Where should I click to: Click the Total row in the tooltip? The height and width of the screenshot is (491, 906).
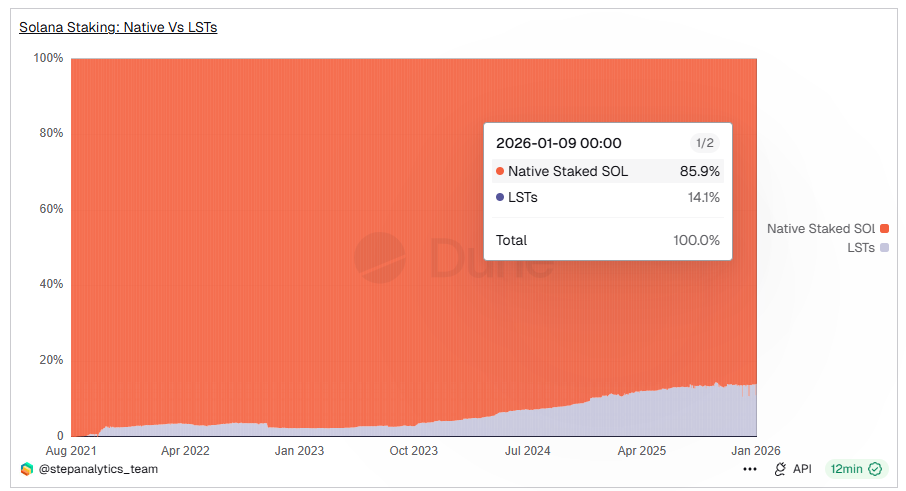tap(608, 240)
